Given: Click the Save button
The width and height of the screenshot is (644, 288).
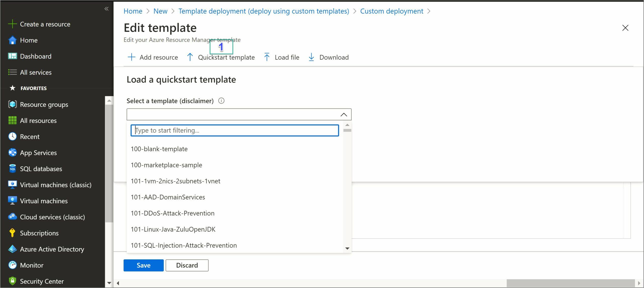Looking at the screenshot, I should coord(143,265).
